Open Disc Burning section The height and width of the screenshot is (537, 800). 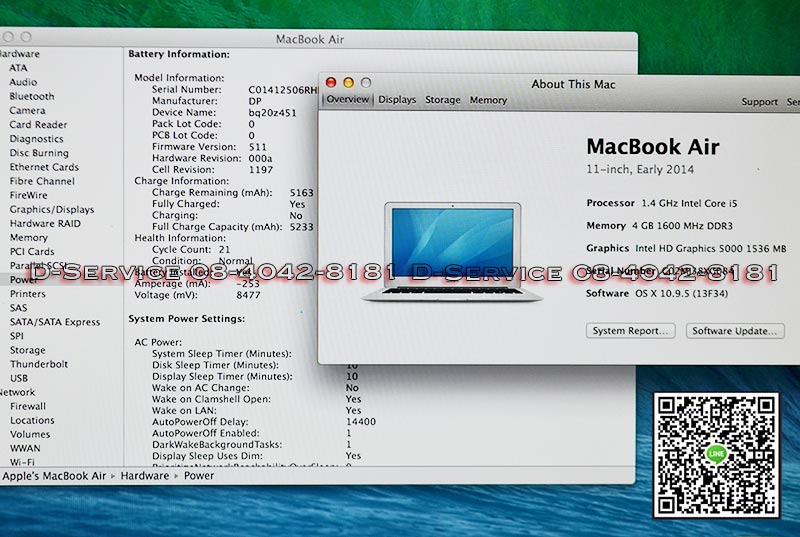(39, 153)
